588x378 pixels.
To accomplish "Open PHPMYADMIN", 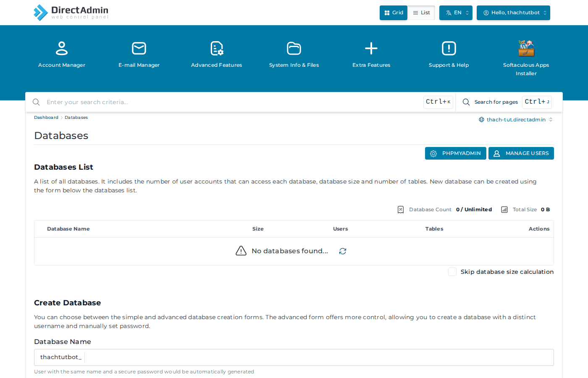I will (455, 153).
